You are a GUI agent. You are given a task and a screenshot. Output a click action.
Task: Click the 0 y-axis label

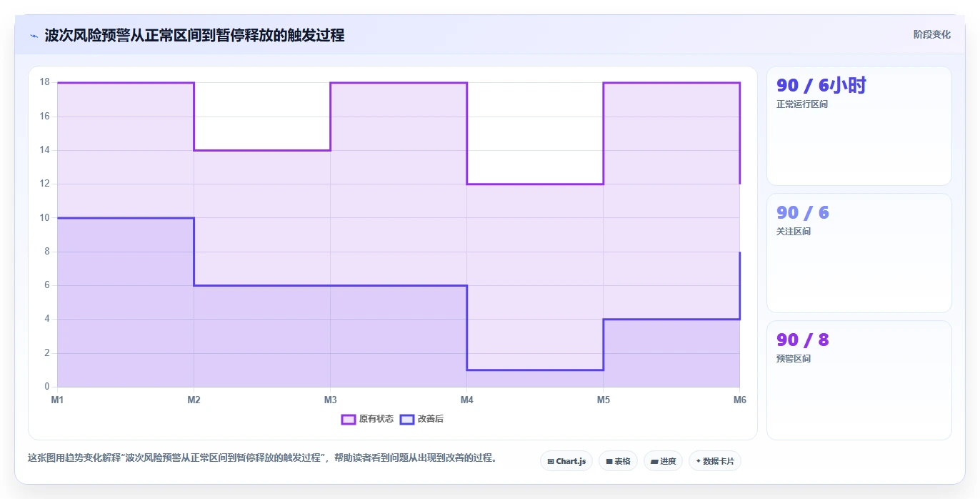pyautogui.click(x=47, y=387)
